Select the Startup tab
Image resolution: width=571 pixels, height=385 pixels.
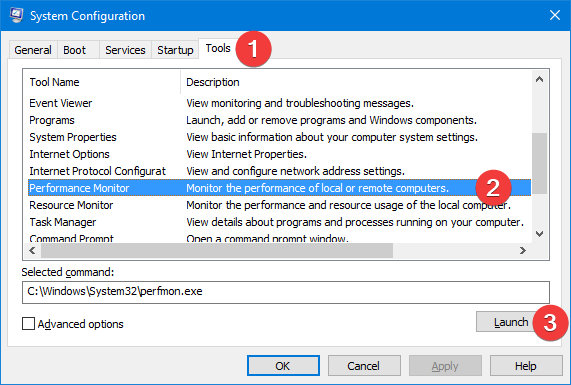point(175,50)
